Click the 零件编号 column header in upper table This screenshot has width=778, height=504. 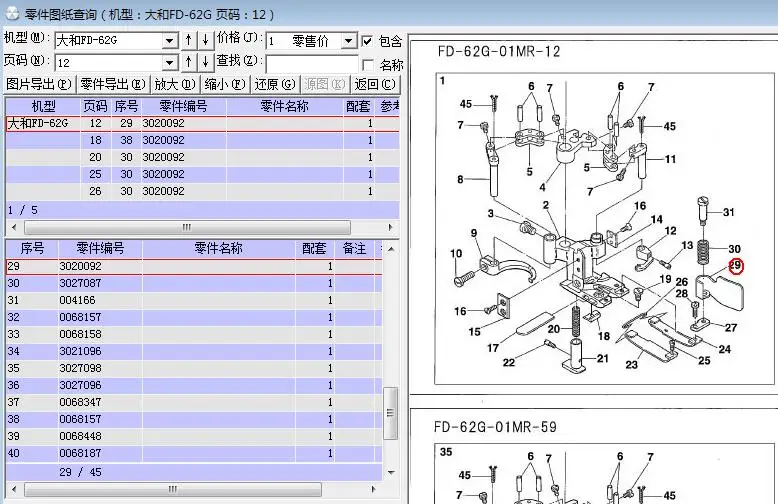coord(183,106)
